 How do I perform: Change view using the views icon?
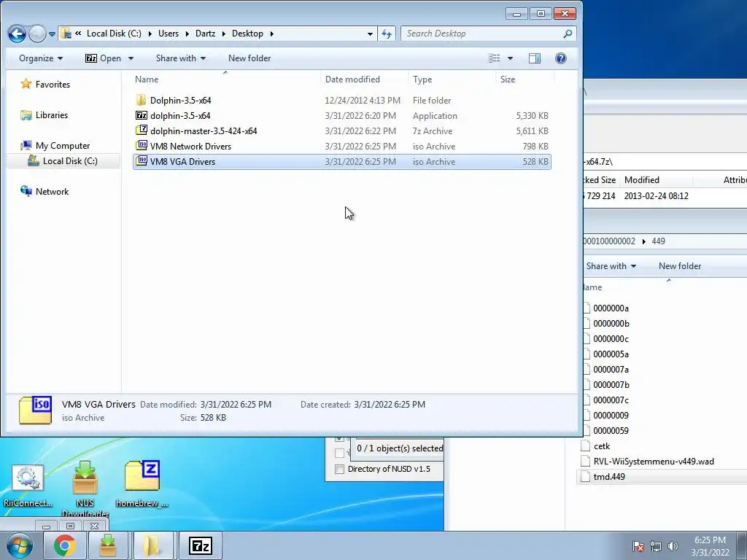(x=495, y=58)
